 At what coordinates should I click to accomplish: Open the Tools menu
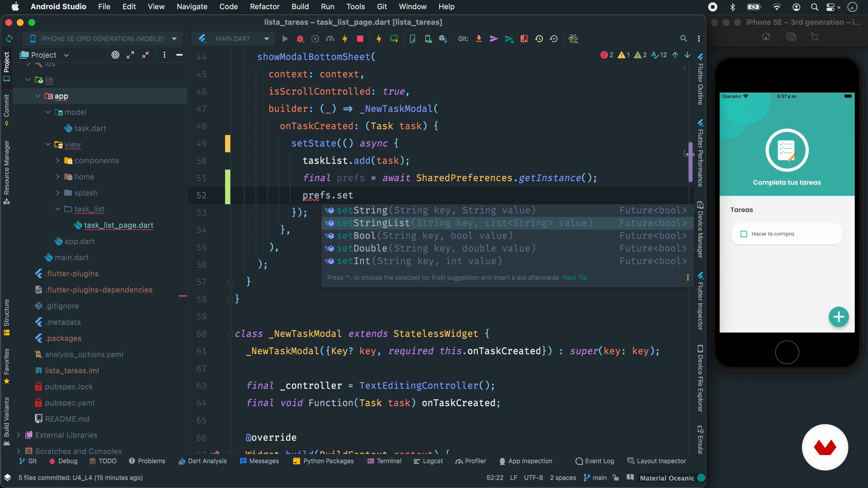[x=356, y=6]
